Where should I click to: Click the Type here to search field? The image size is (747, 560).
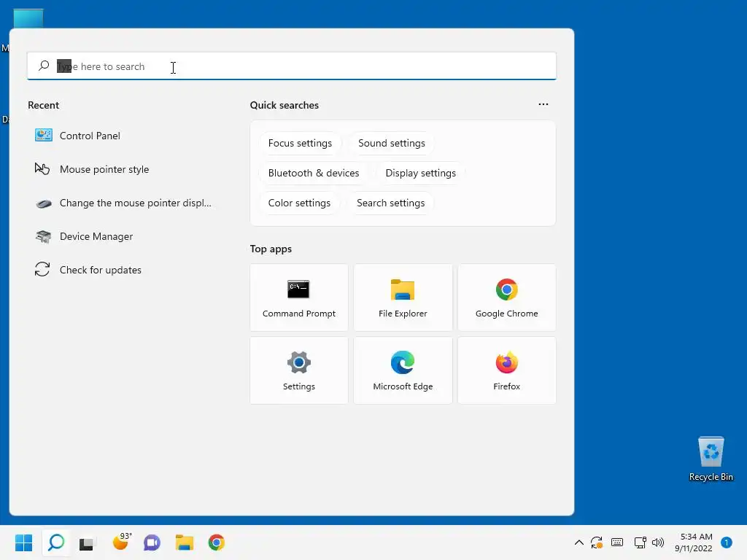point(292,66)
